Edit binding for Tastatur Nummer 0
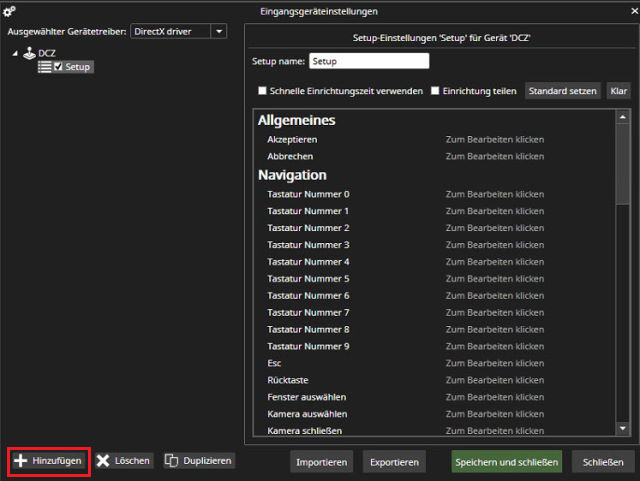Viewport: 640px width, 481px height. point(495,194)
